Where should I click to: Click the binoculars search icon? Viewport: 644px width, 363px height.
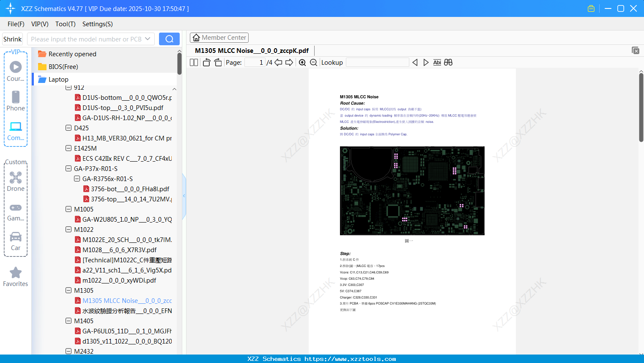448,62
